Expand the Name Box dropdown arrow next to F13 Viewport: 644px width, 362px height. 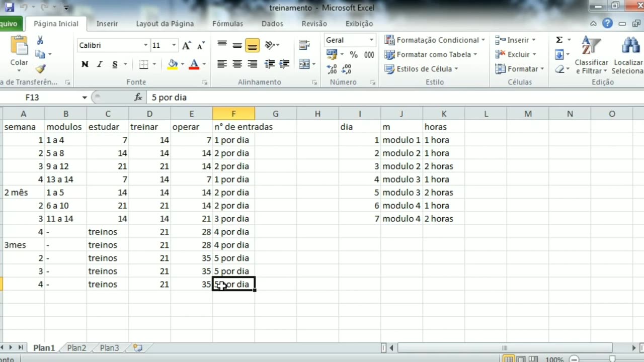point(85,97)
